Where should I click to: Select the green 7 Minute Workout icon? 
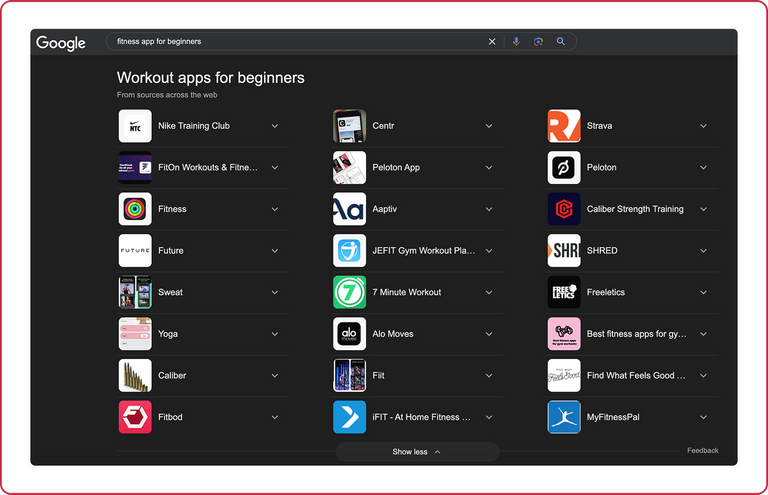coord(350,292)
